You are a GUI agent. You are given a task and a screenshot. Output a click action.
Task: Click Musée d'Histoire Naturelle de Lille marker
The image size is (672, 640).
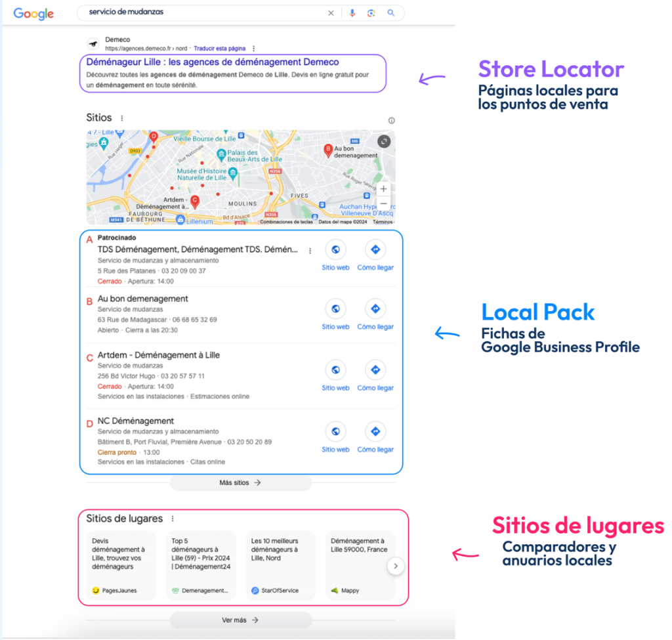[233, 173]
